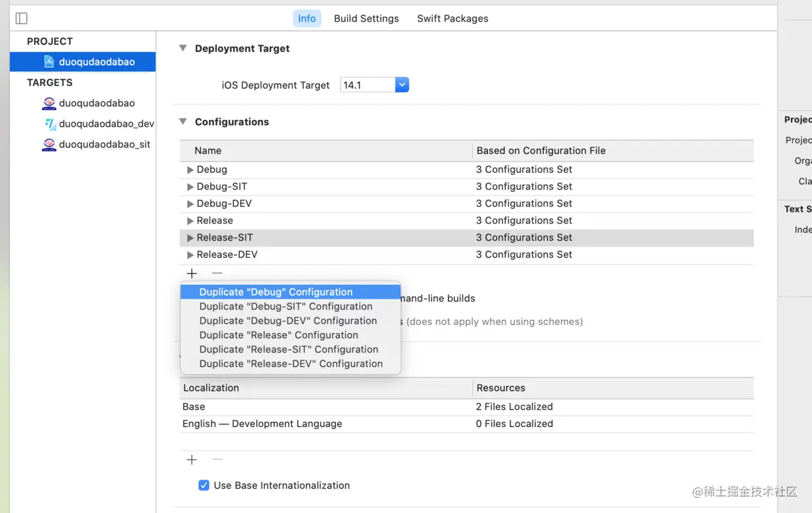Click the duoqudaodabao project file icon

[49, 62]
